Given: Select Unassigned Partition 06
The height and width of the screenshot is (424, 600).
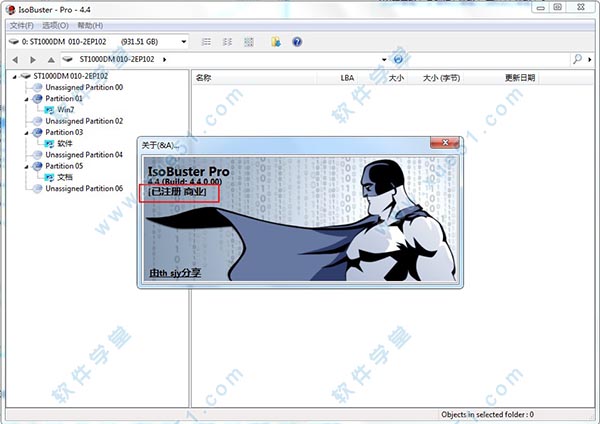Looking at the screenshot, I should pos(84,188).
